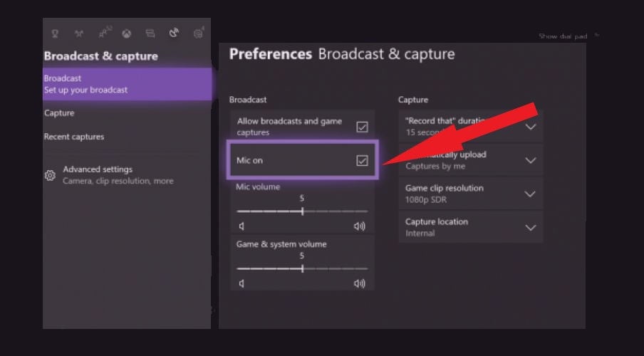The image size is (644, 356).
Task: Open the chat messages tab icon
Action: (150, 33)
